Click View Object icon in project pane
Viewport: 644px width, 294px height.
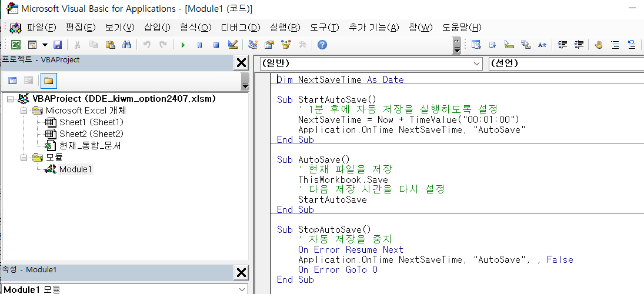click(28, 81)
